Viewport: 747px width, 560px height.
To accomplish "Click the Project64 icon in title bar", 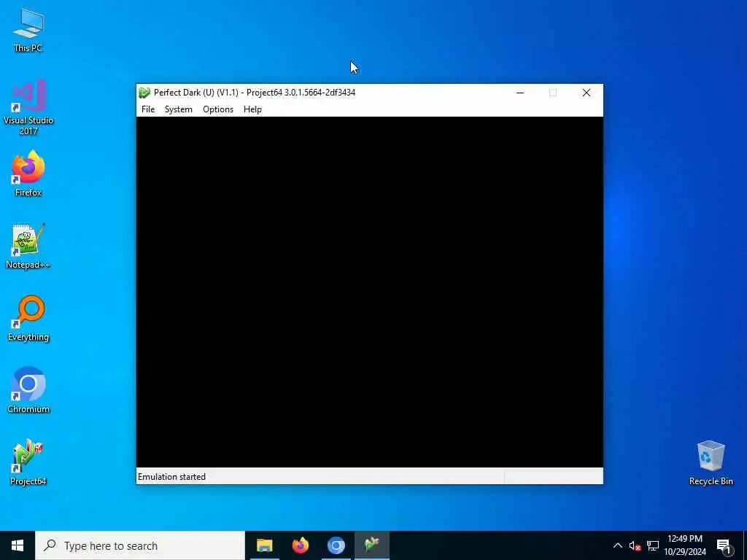I will pyautogui.click(x=144, y=93).
